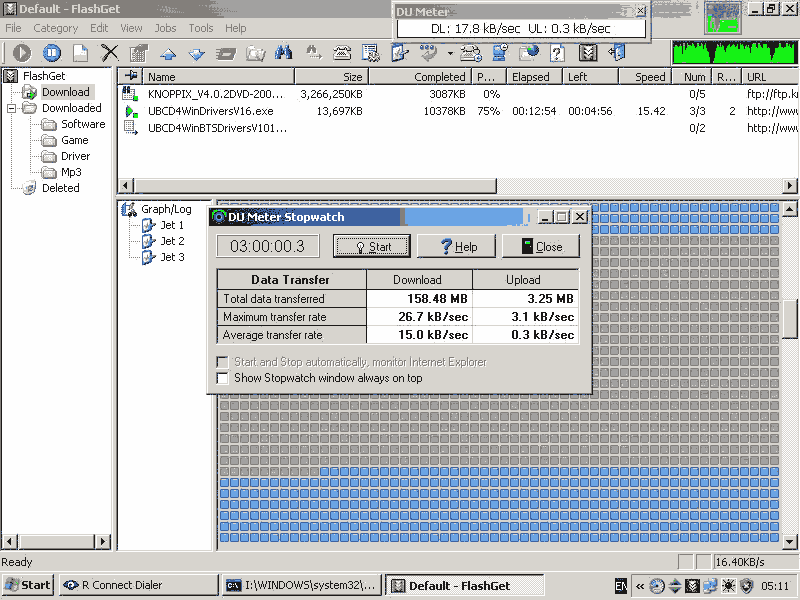Move the job up with the up arrow icon
The width and height of the screenshot is (800, 600).
168,54
